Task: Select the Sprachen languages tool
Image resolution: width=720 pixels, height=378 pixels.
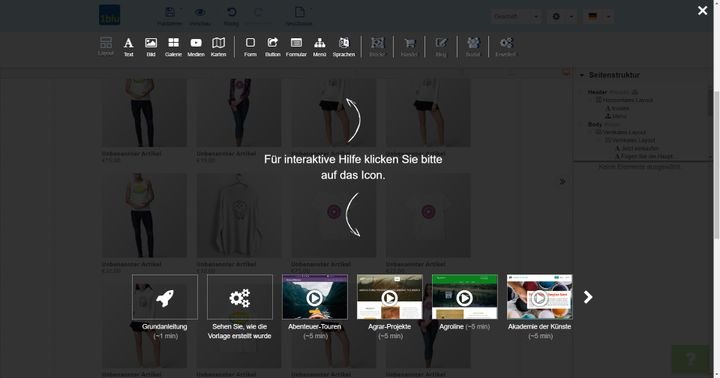Action: coord(343,47)
